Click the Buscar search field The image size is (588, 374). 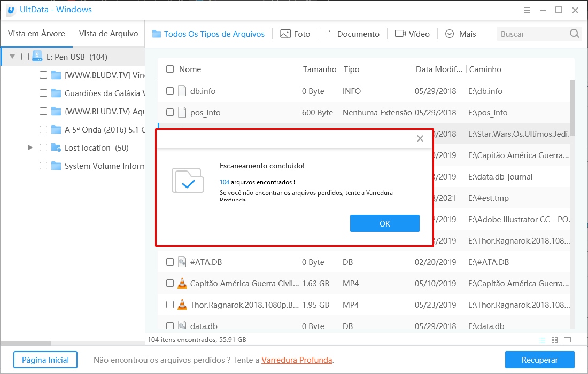[532, 34]
